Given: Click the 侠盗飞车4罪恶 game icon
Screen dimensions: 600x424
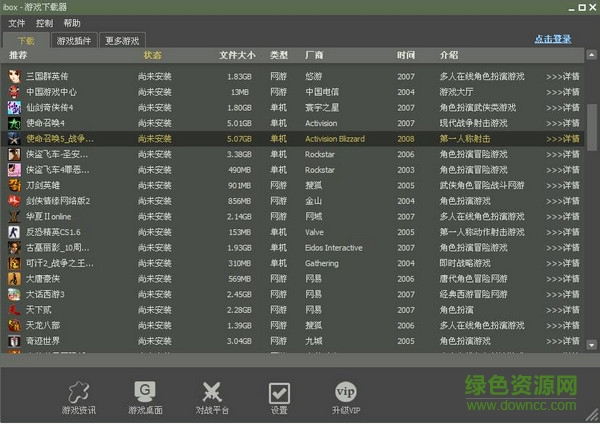Looking at the screenshot, I should 14,170.
